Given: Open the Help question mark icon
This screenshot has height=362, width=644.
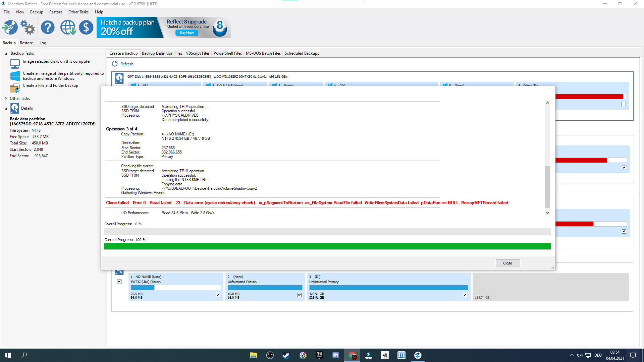Looking at the screenshot, I should (x=48, y=27).
